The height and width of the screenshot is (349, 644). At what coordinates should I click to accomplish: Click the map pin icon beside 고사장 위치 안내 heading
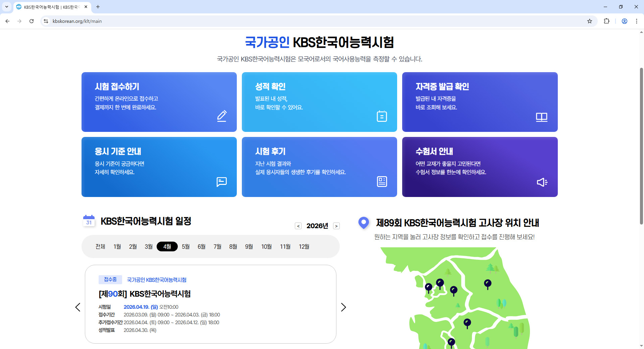tap(364, 222)
